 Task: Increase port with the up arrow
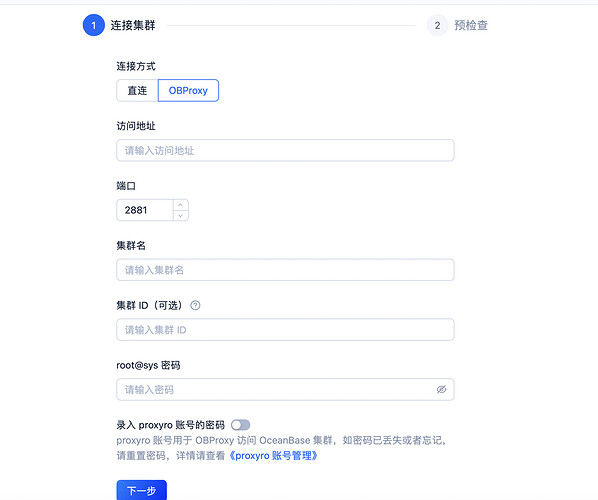(181, 205)
